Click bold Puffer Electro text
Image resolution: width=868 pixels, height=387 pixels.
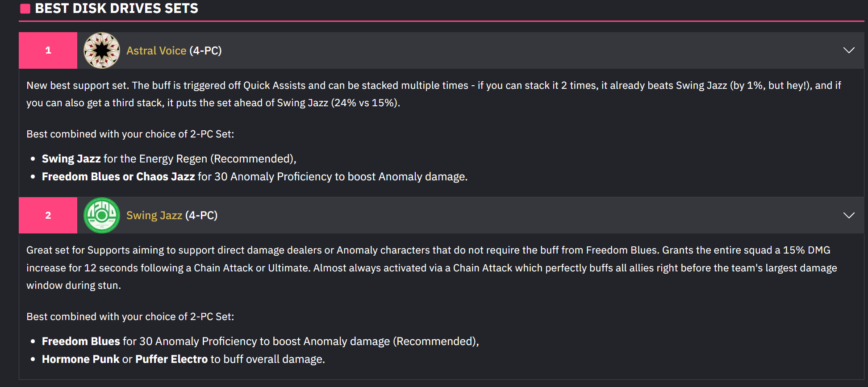pos(171,359)
